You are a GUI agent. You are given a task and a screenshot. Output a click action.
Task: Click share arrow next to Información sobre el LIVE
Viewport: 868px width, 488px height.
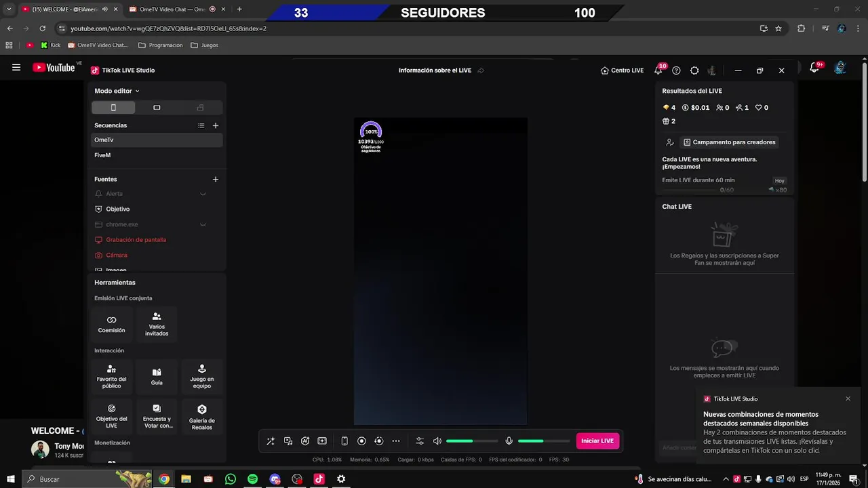(481, 70)
